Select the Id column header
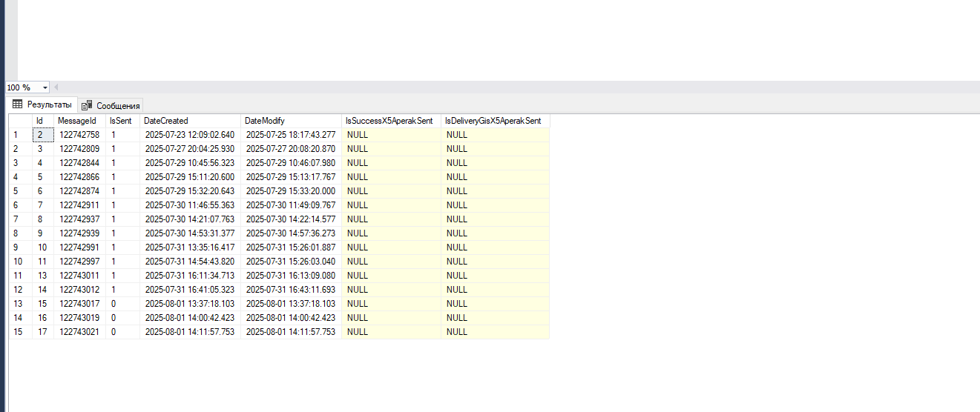 (42, 121)
